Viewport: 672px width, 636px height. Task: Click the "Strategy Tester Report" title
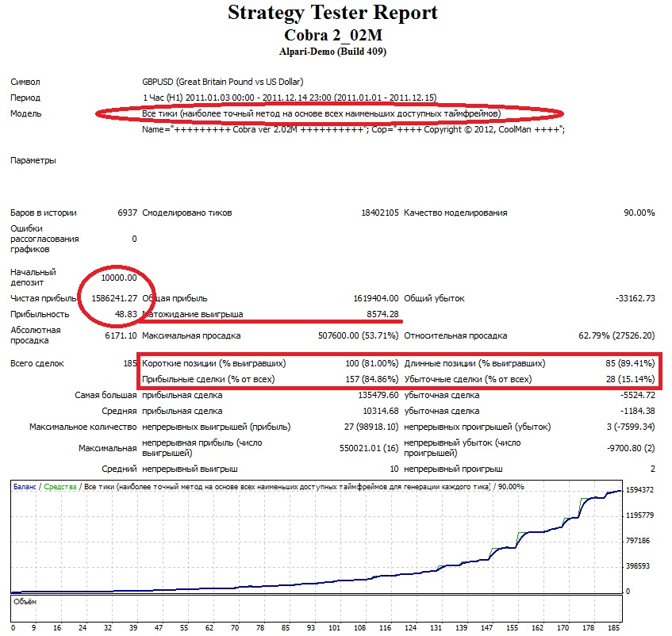(332, 13)
